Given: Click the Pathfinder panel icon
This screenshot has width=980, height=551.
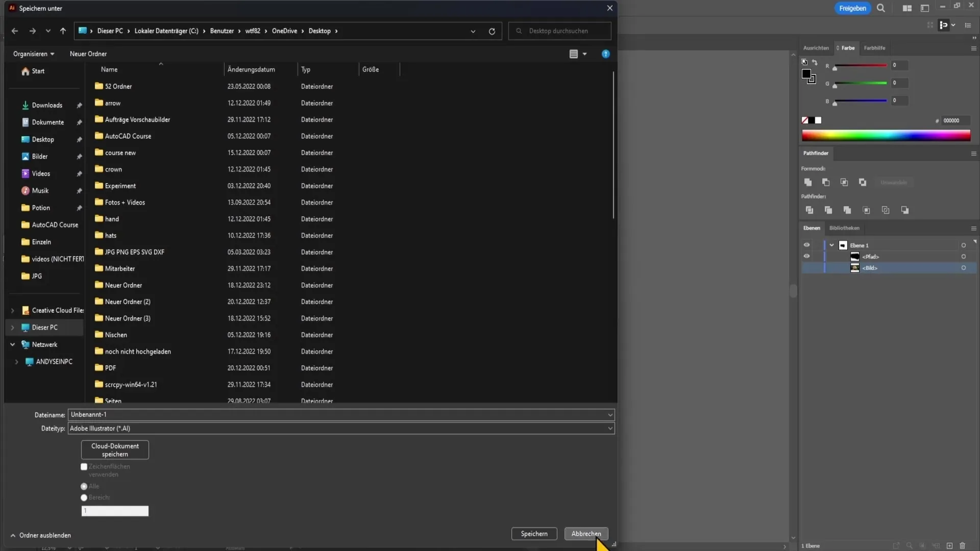Looking at the screenshot, I should 817,153.
